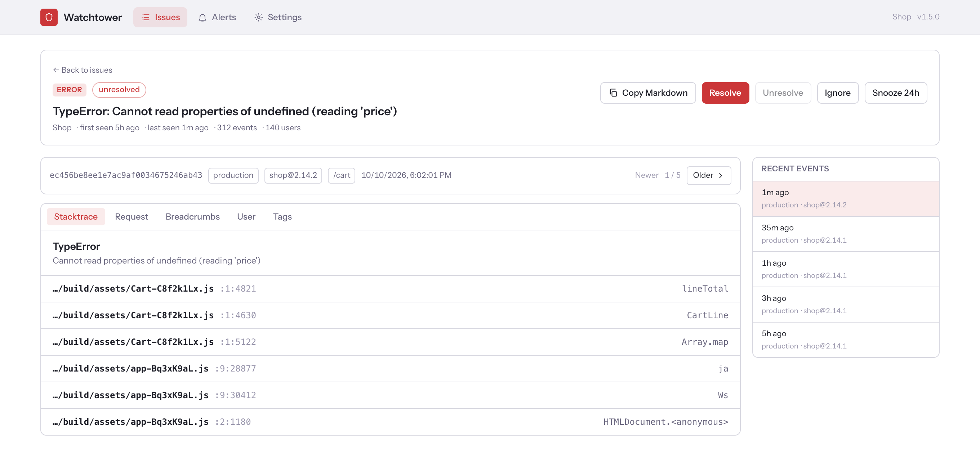Click the lineTotal stack frame row
Viewport: 980px width, 450px height.
tap(390, 289)
